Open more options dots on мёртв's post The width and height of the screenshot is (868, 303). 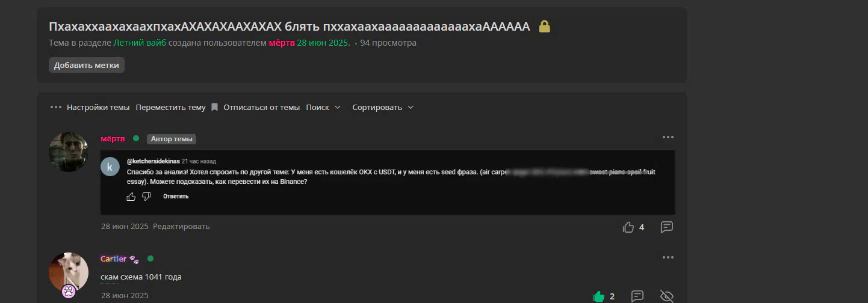pos(668,137)
